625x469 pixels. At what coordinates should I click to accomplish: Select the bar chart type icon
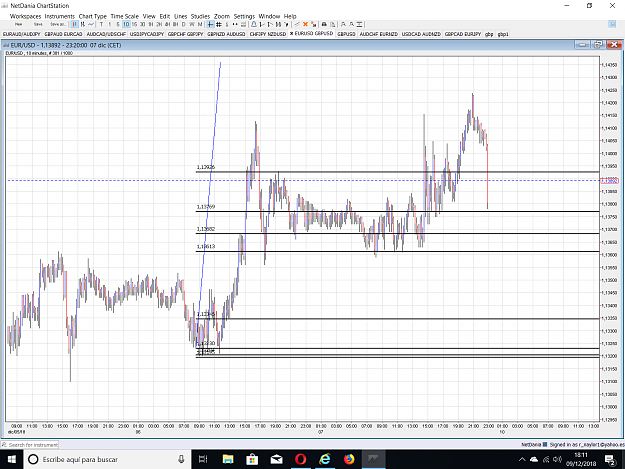point(83,24)
